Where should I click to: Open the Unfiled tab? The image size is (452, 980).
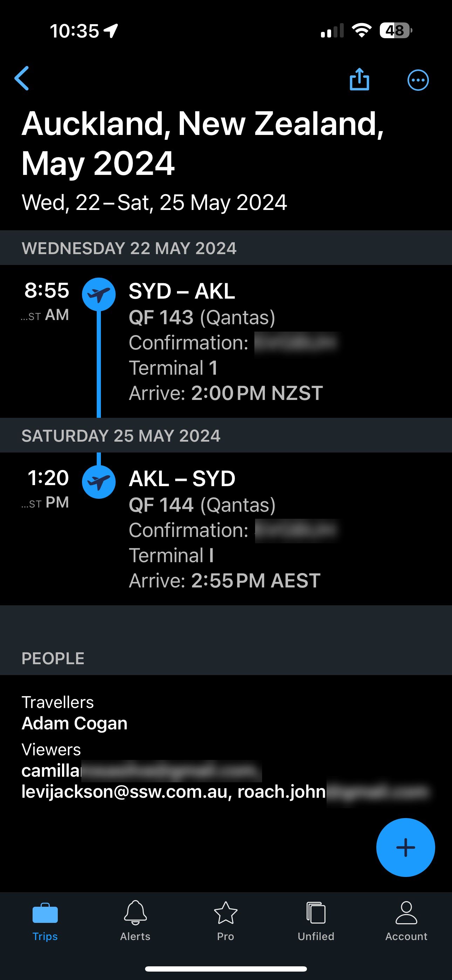coord(316,921)
